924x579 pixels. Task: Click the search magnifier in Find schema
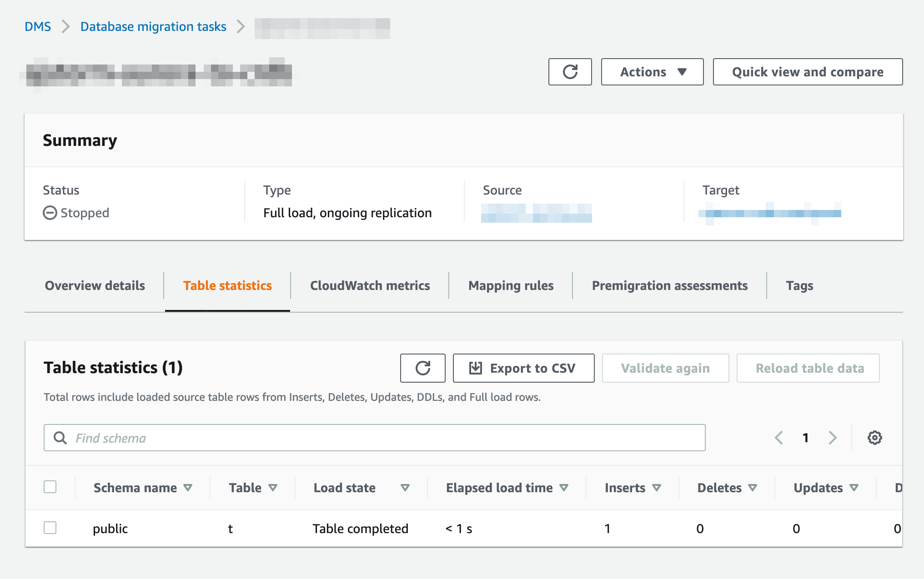60,438
